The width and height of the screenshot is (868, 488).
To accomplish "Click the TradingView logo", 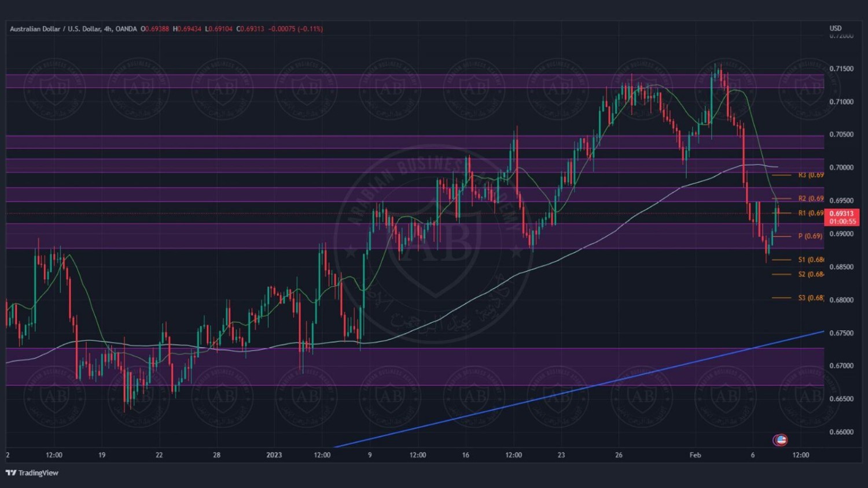I will [x=32, y=473].
